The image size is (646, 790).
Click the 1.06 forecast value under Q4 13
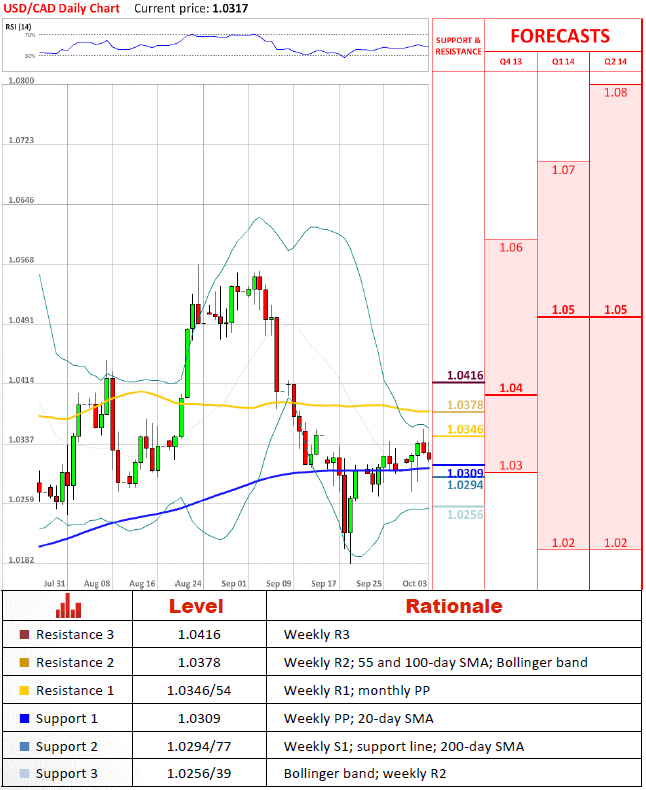tap(510, 248)
